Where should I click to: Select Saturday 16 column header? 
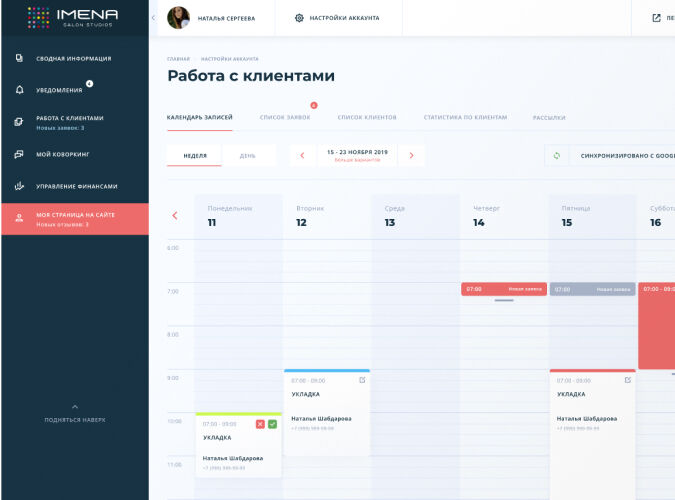point(656,217)
